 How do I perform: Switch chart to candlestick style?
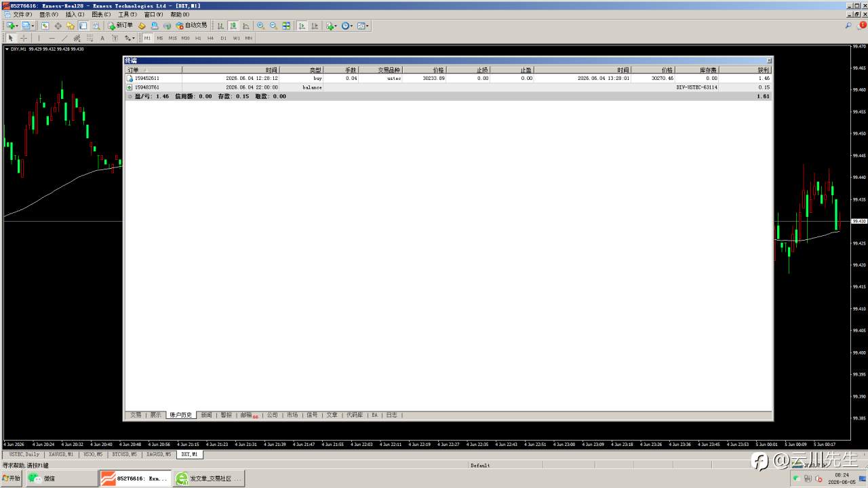click(233, 26)
